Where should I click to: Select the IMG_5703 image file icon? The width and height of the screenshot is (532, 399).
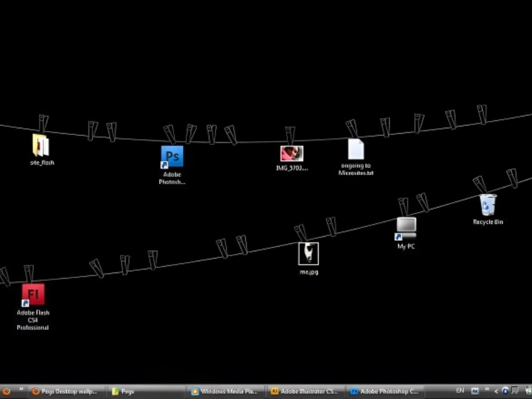[x=291, y=154]
